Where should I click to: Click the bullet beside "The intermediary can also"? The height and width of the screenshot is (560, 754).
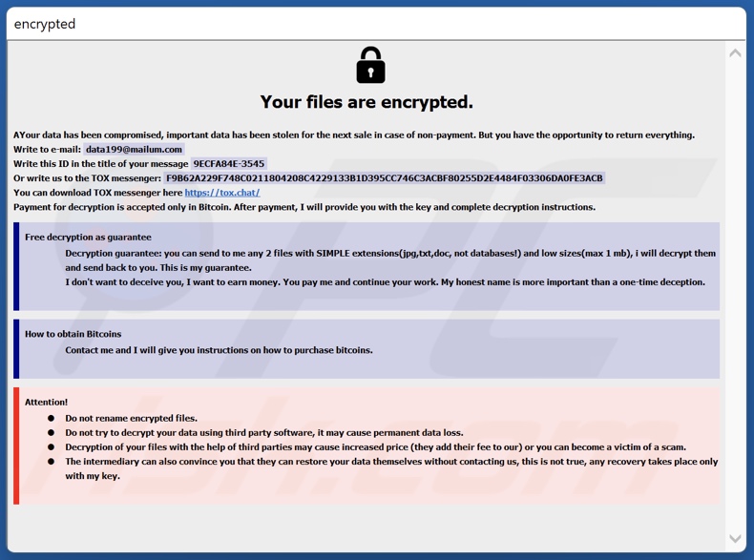pos(52,462)
